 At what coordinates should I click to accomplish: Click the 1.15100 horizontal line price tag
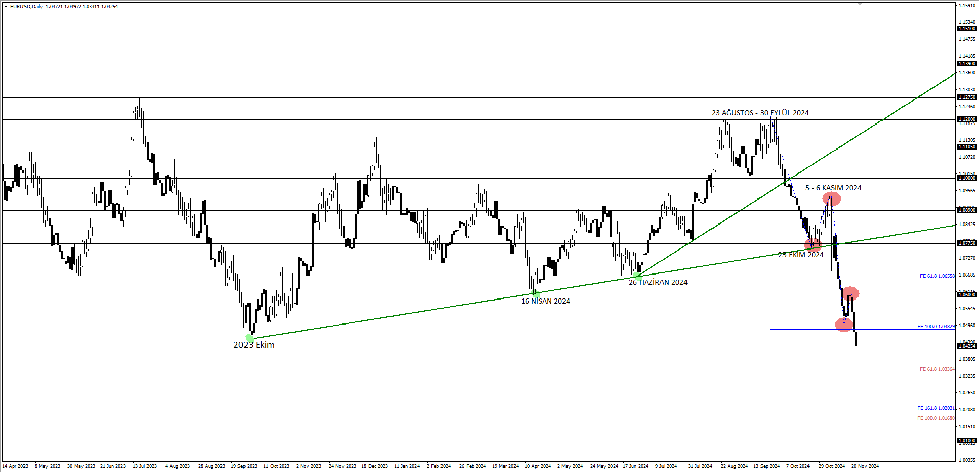967,29
